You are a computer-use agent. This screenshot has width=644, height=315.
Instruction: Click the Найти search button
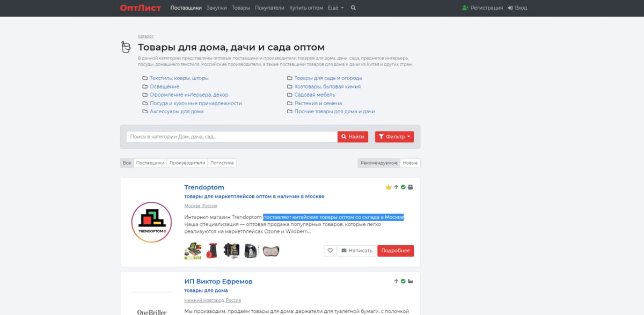coord(353,137)
